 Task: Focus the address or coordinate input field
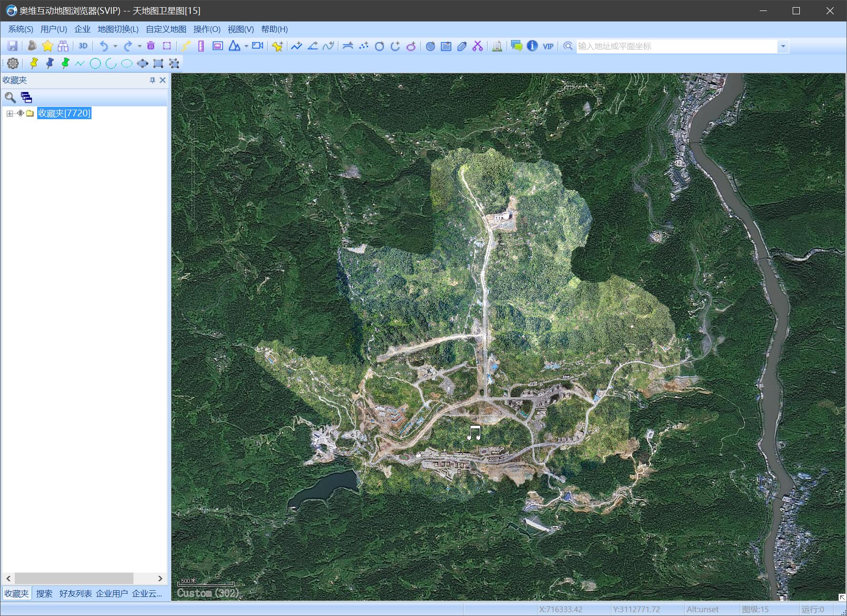click(x=677, y=46)
